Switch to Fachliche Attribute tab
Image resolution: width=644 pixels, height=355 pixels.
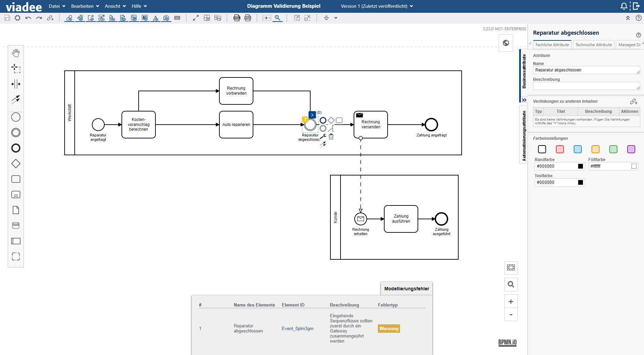coord(552,45)
